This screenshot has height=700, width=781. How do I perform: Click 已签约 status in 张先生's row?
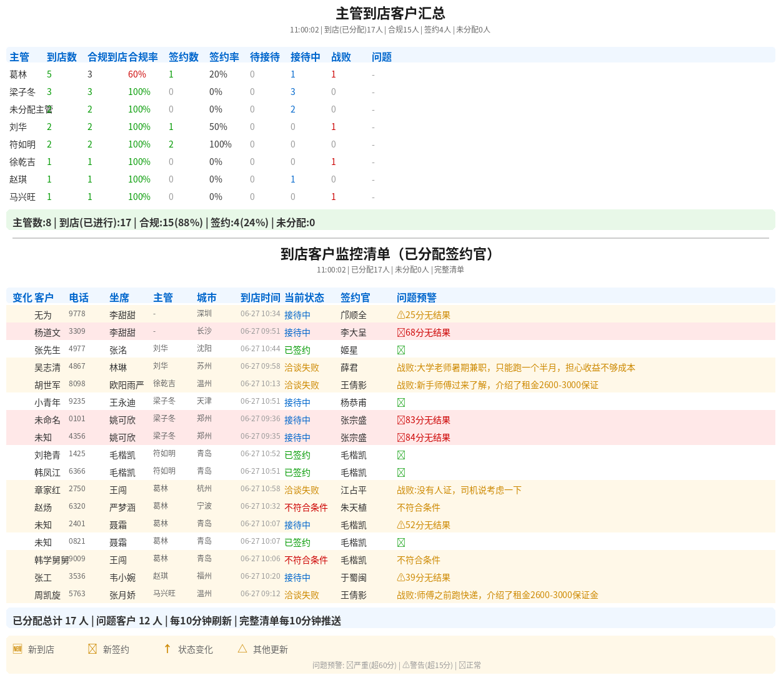click(297, 351)
